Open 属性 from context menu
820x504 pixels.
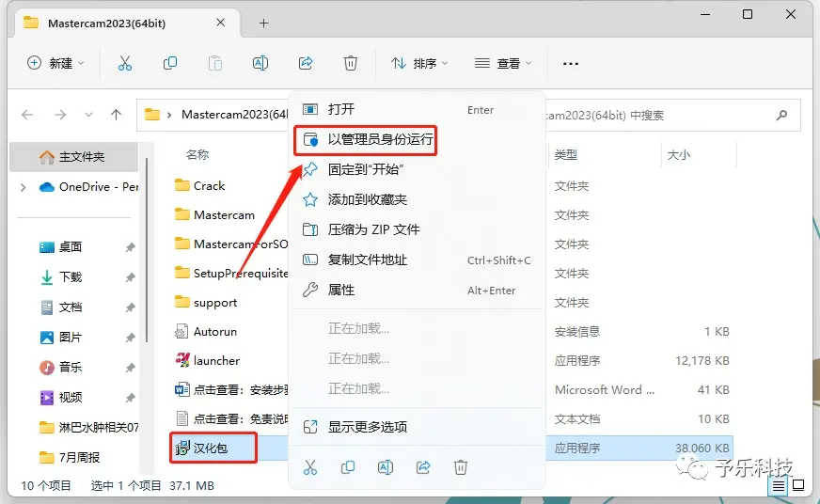pyautogui.click(x=418, y=290)
